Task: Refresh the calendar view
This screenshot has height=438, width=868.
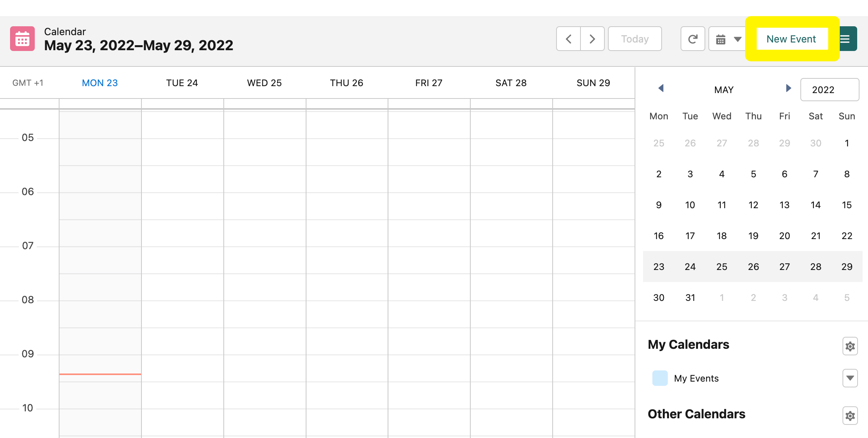Action: 693,39
